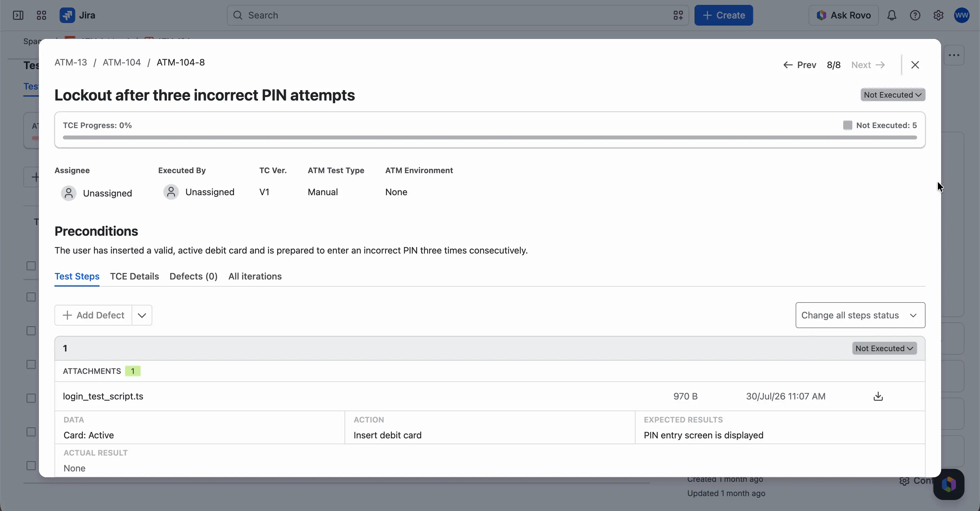Viewport: 980px width, 511px height.
Task: Open the WW profile avatar
Action: (x=961, y=15)
